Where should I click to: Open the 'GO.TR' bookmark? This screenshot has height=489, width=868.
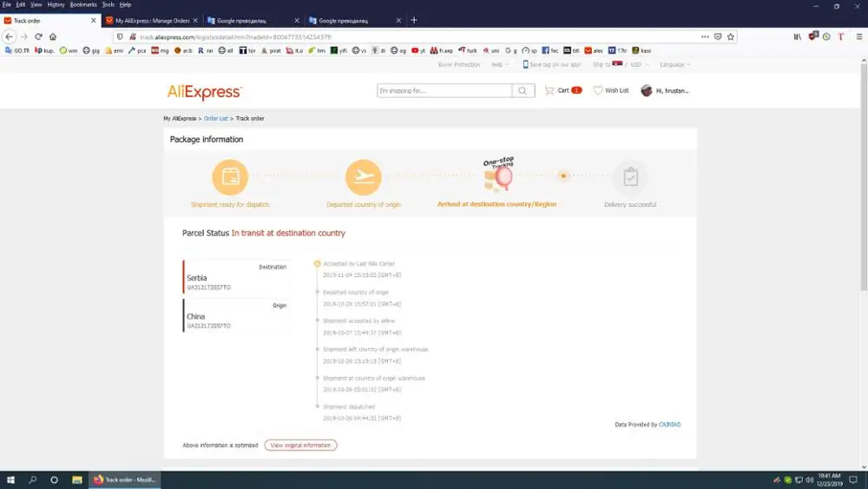pos(17,50)
